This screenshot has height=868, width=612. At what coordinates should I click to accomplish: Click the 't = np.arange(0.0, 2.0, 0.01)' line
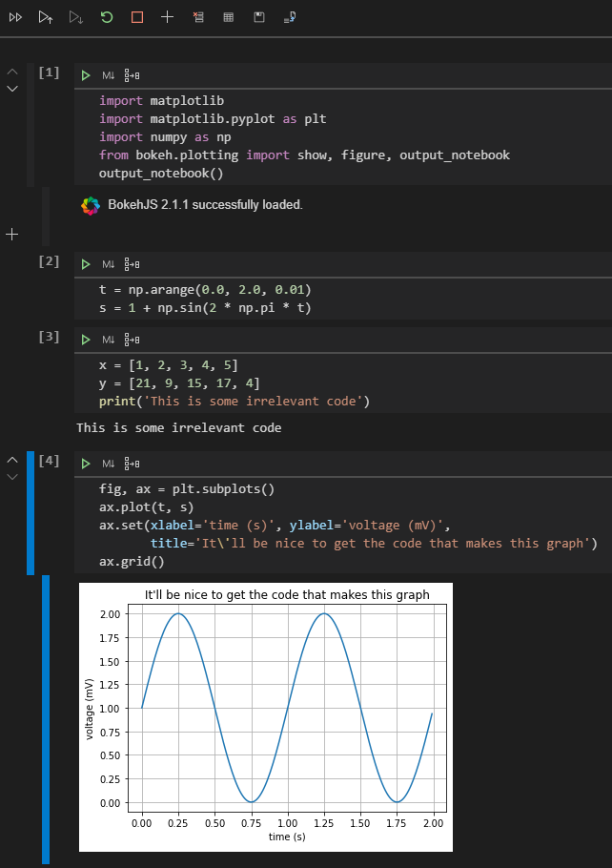(x=205, y=290)
